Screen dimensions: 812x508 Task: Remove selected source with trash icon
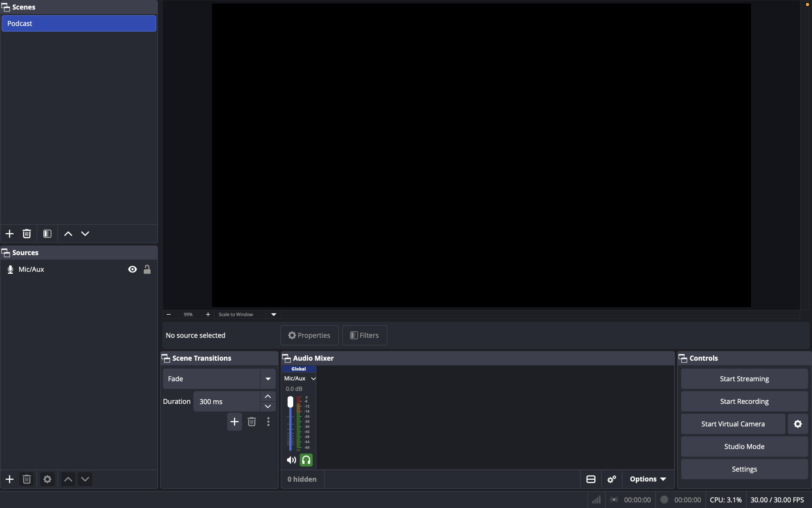tap(27, 479)
